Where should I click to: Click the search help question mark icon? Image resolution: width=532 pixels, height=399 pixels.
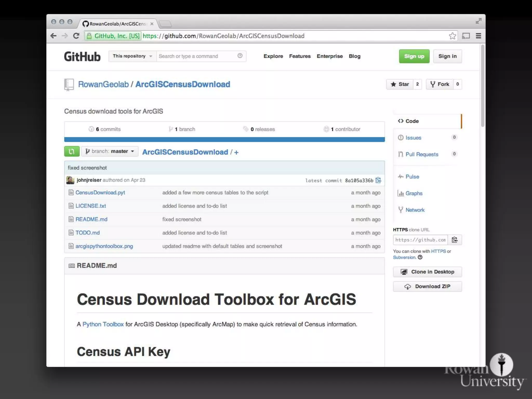pyautogui.click(x=240, y=56)
